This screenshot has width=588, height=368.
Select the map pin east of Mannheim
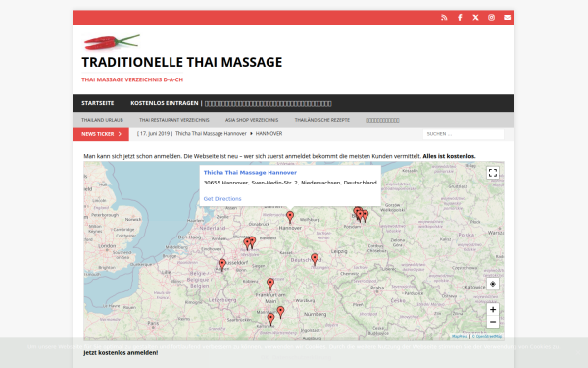281,312
